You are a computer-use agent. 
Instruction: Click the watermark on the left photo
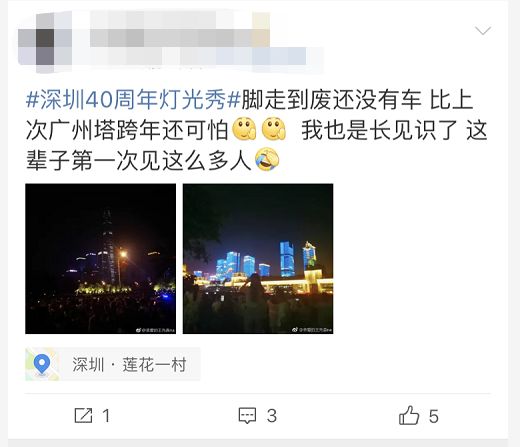(155, 330)
